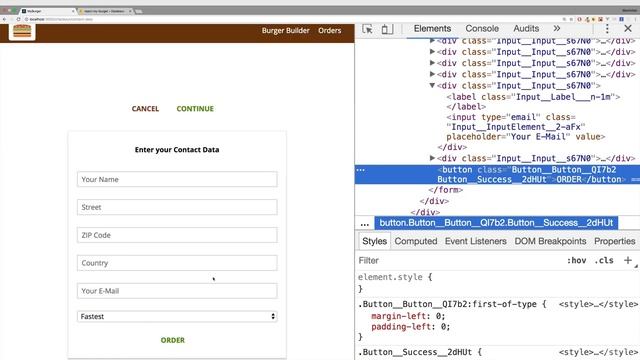This screenshot has height=360, width=640.
Task: Click the ORDER button
Action: pos(173,340)
